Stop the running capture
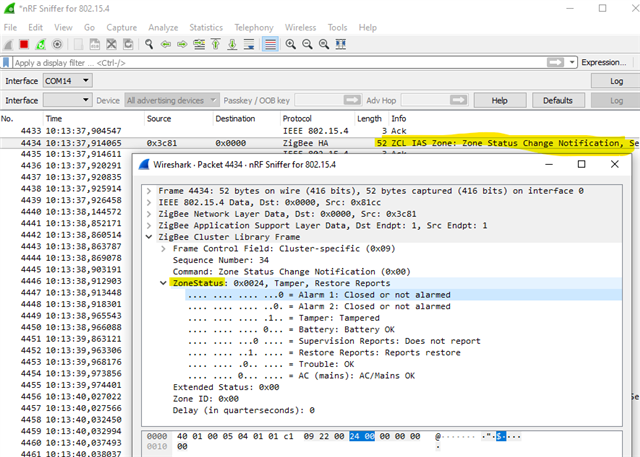Screen dimensions: 640x457 click(x=24, y=44)
